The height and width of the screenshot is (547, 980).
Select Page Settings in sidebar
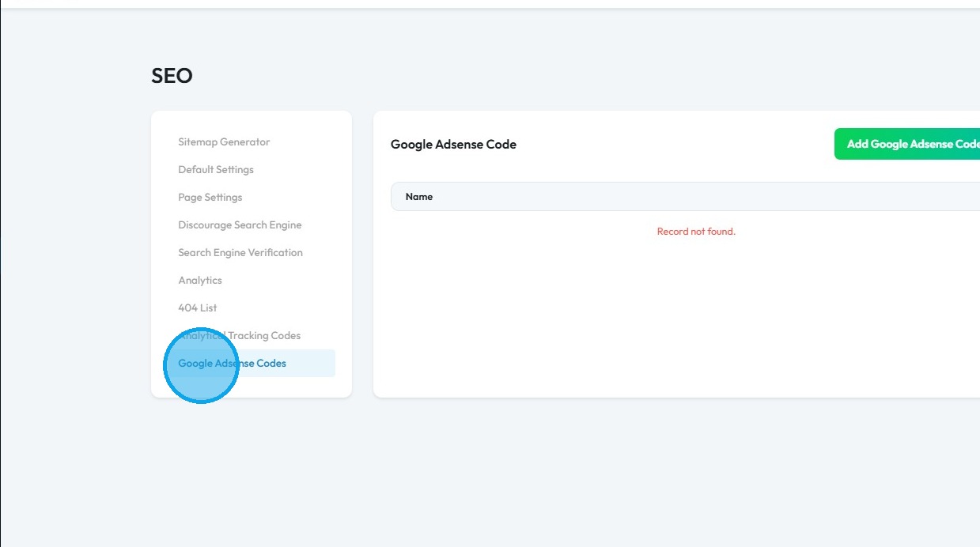210,198
